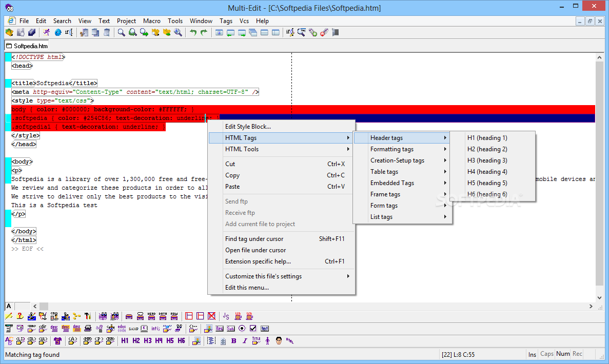Open the Macro menu
Screen dimensions: 609x364
tap(151, 21)
